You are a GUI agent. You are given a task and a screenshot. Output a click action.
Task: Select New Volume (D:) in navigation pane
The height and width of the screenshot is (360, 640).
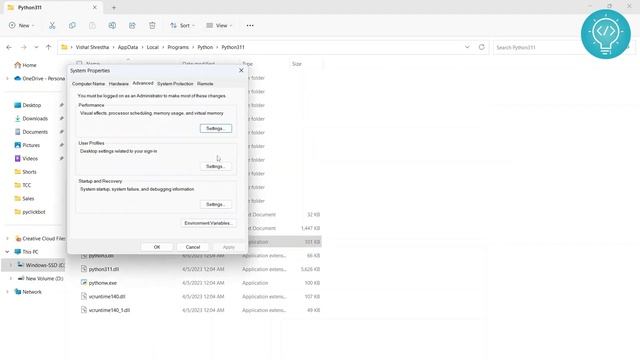tap(40, 278)
